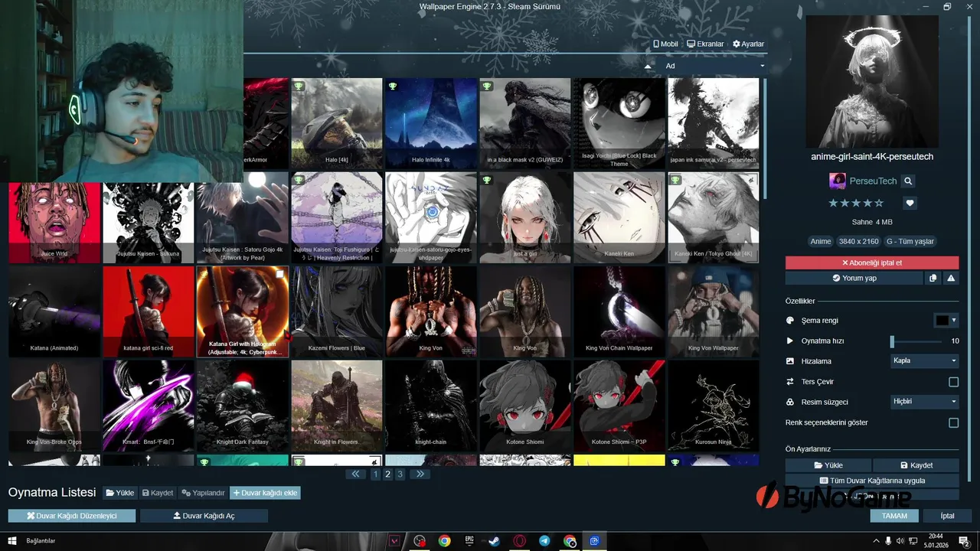The image size is (980, 551).
Task: Open Steam from the taskbar
Action: pyautogui.click(x=494, y=541)
